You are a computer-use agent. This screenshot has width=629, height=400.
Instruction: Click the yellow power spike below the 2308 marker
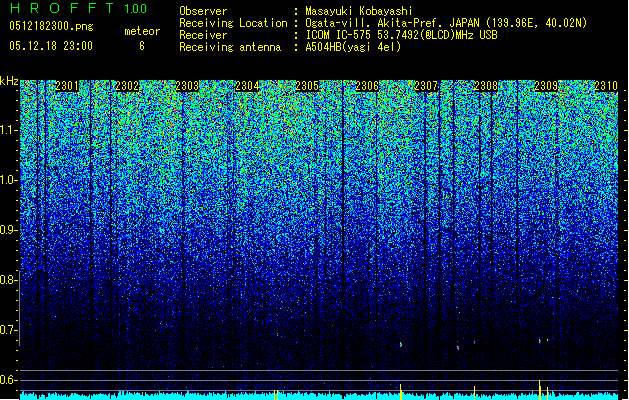[x=475, y=393]
